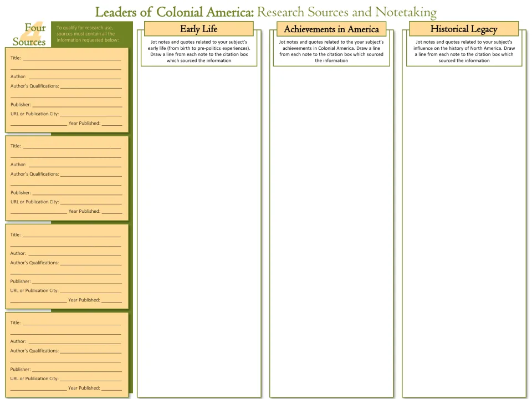Image resolution: width=532 pixels, height=399 pixels.
Task: Click the Author's Qualifications line in the third source box
Action: pyautogui.click(x=90, y=263)
